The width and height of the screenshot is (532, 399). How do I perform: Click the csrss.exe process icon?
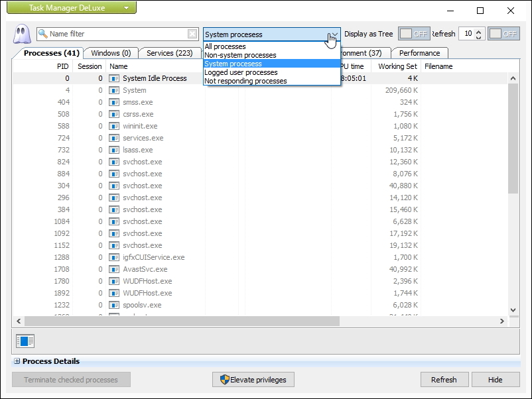point(114,114)
